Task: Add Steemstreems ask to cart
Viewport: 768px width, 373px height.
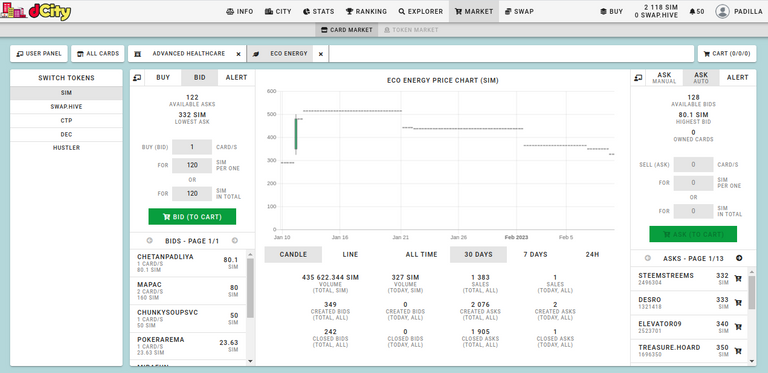Action: click(738, 279)
